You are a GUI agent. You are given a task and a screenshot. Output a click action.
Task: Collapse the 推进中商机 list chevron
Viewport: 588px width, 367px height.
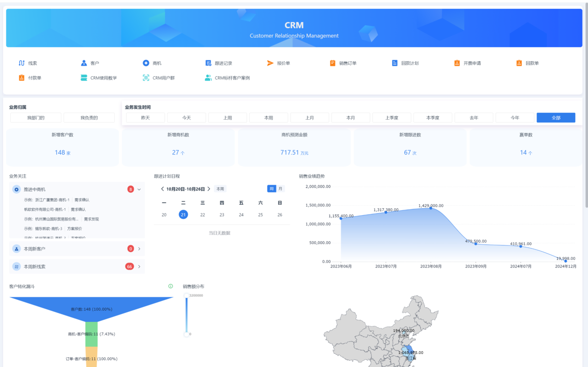click(x=139, y=189)
